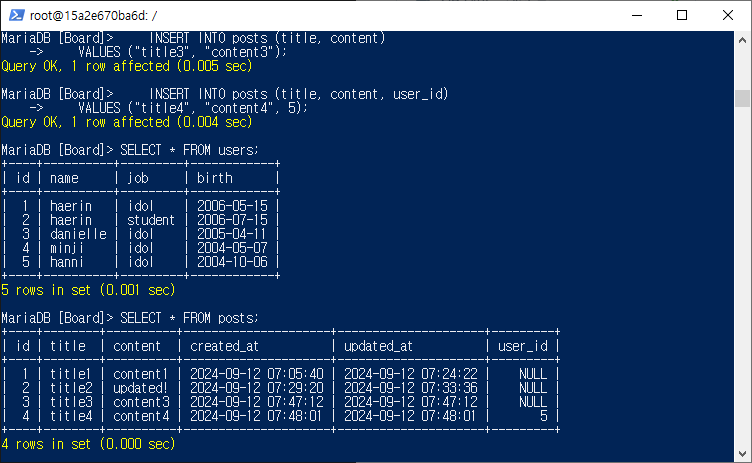Click the student job cell
Viewport: 752px width, 463px height.
[151, 220]
